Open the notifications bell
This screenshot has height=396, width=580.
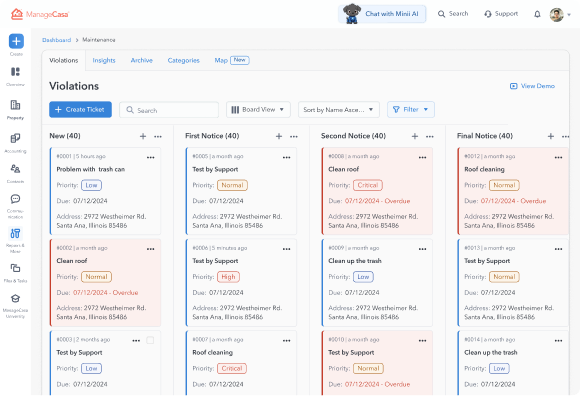coord(537,14)
